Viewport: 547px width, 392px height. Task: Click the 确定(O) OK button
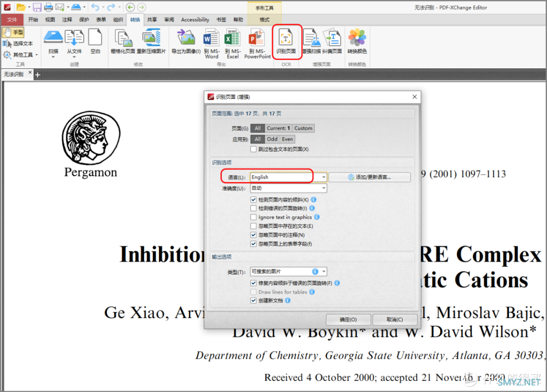[x=348, y=320]
